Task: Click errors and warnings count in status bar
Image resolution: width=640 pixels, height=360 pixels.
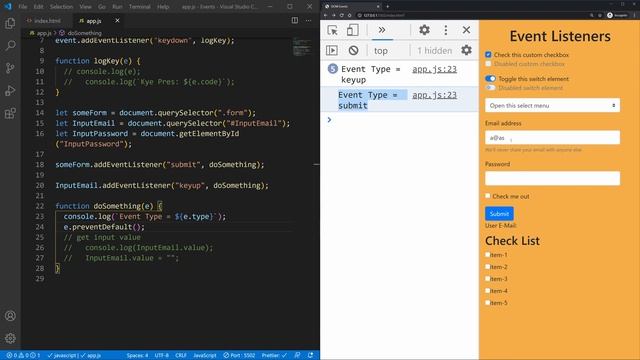Action: coord(23,355)
